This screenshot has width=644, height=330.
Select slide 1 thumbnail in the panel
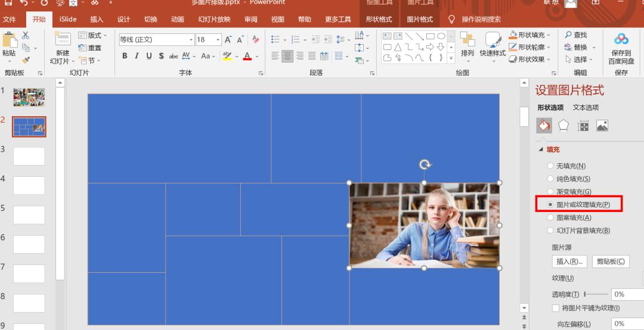coord(29,97)
